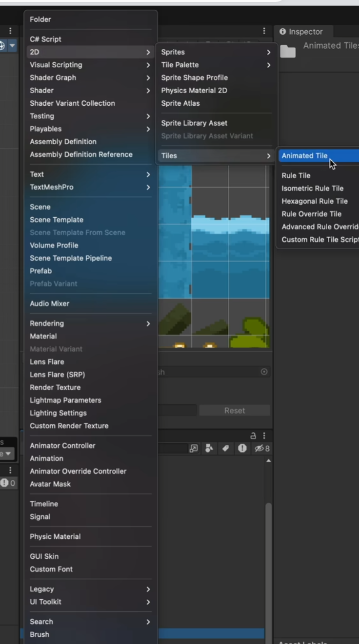Expand the TextMeshPro submenu
359x644 pixels.
91,187
